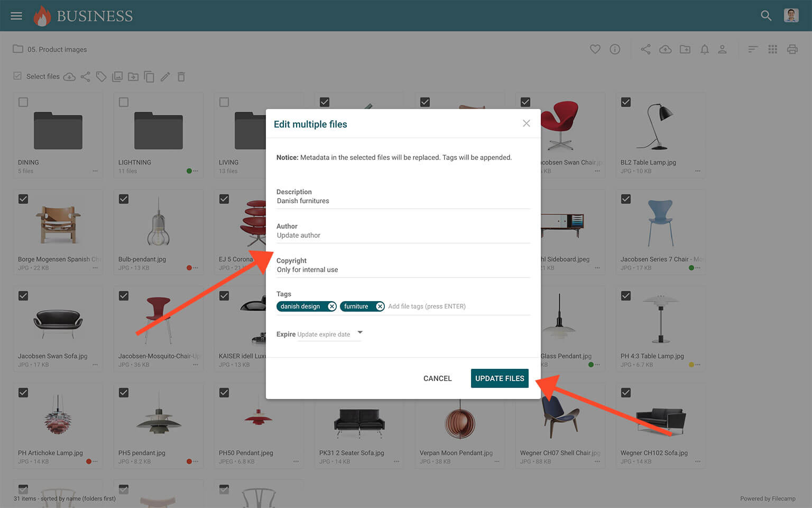Open the Jacobsen Series 7 Chair thumbnail
The width and height of the screenshot is (812, 508).
tap(660, 223)
